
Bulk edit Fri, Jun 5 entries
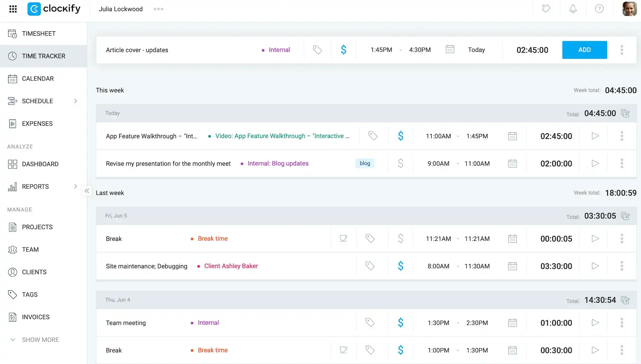coord(625,216)
